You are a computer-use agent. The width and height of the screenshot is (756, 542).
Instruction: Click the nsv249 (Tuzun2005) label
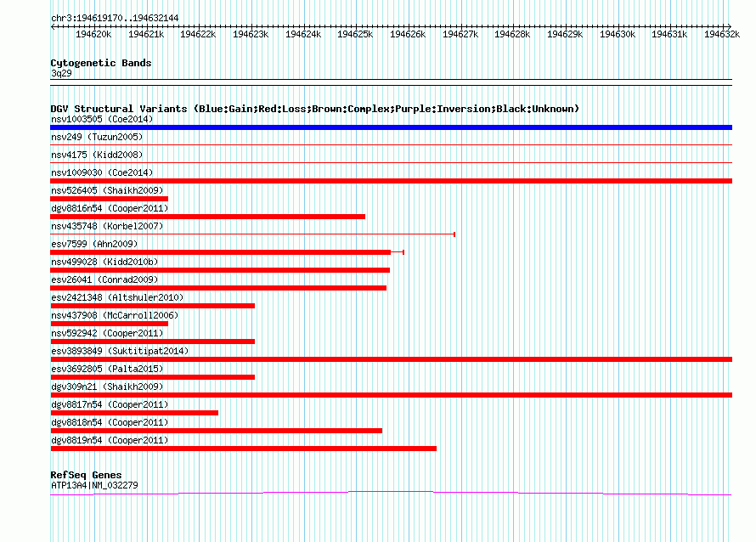97,137
